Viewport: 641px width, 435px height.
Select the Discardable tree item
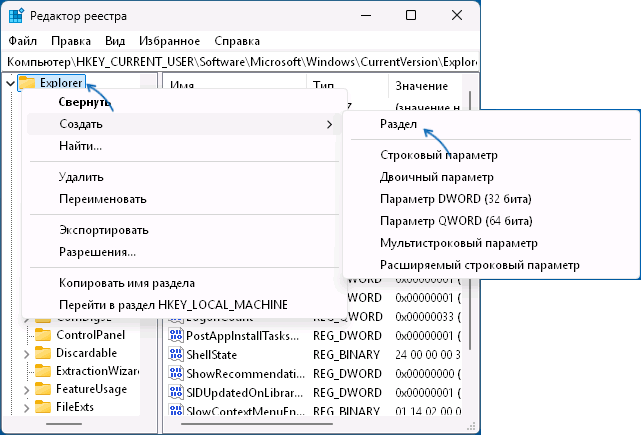tap(86, 353)
